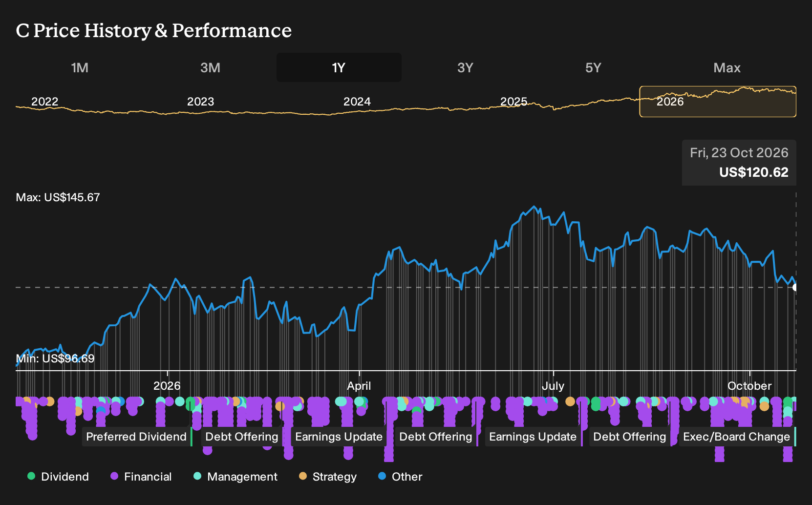Click the 2022 label on overview timeline
812x505 pixels.
(45, 102)
